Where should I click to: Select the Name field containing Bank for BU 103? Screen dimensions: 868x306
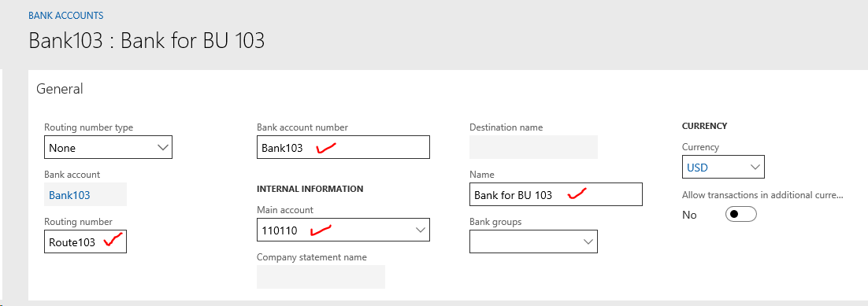point(556,194)
